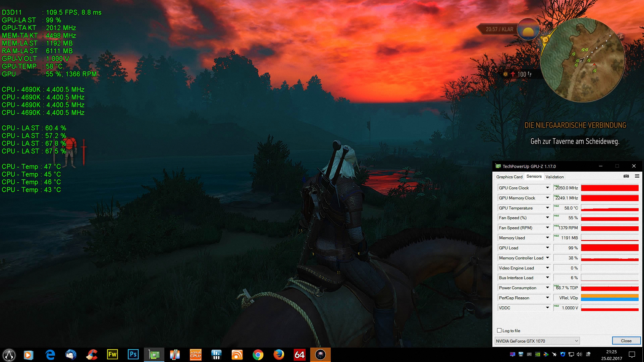Click the 2050.0 MHz core clock value
The height and width of the screenshot is (362, 644).
tap(566, 188)
